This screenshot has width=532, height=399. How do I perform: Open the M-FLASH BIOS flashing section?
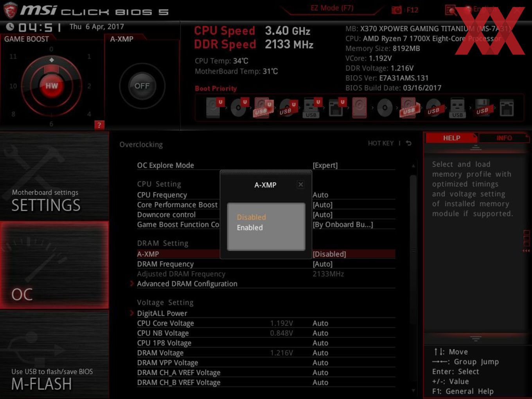coord(54,354)
